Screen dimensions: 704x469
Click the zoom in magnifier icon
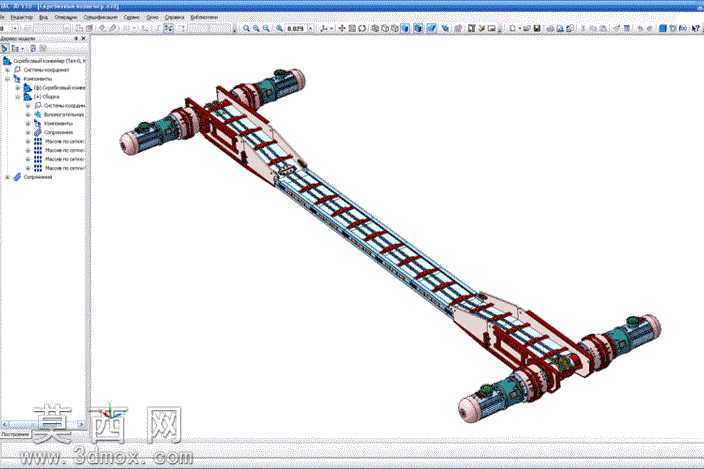(256, 28)
